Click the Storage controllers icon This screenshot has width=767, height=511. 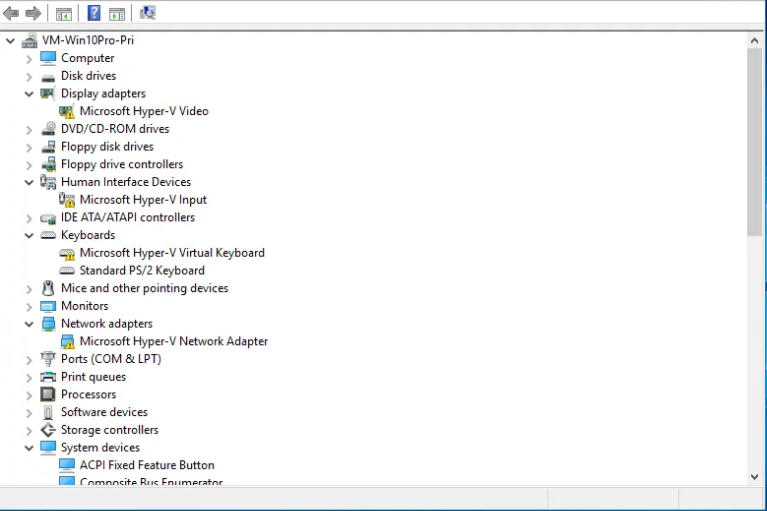point(48,430)
